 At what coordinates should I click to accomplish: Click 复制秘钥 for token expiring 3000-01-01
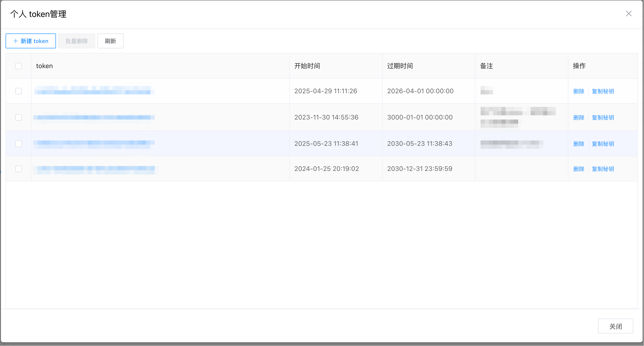[x=603, y=117]
